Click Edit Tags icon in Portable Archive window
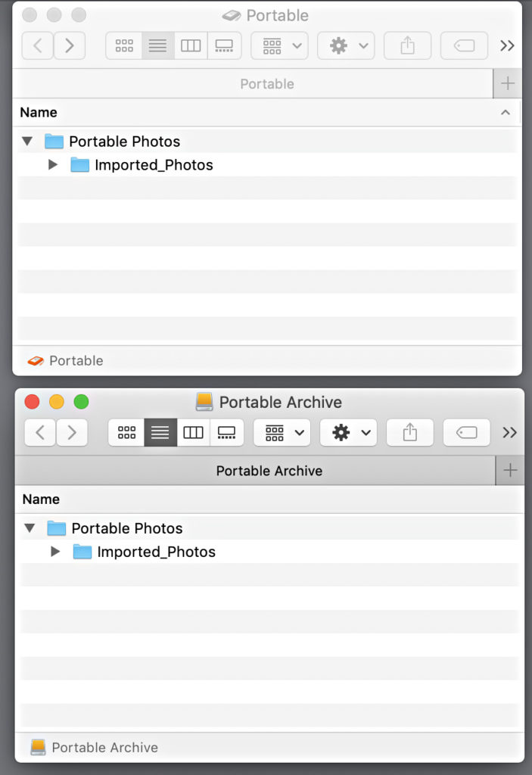The height and width of the screenshot is (775, 532). [x=467, y=432]
